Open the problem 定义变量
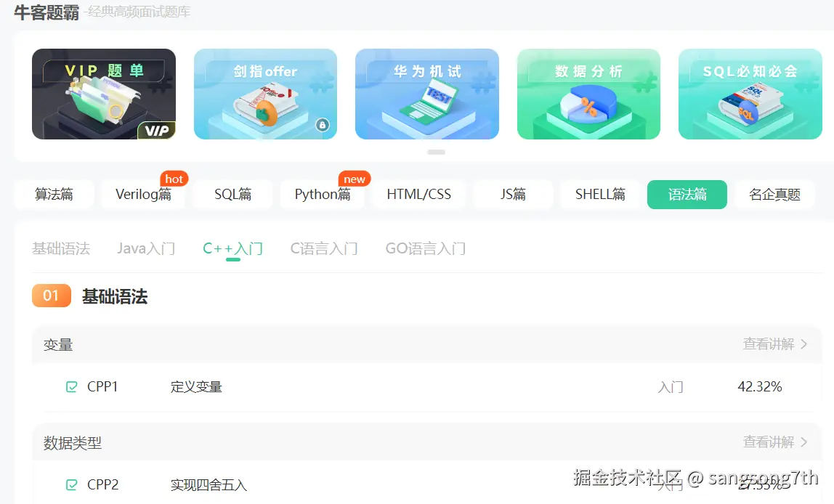The height and width of the screenshot is (504, 834). [196, 386]
